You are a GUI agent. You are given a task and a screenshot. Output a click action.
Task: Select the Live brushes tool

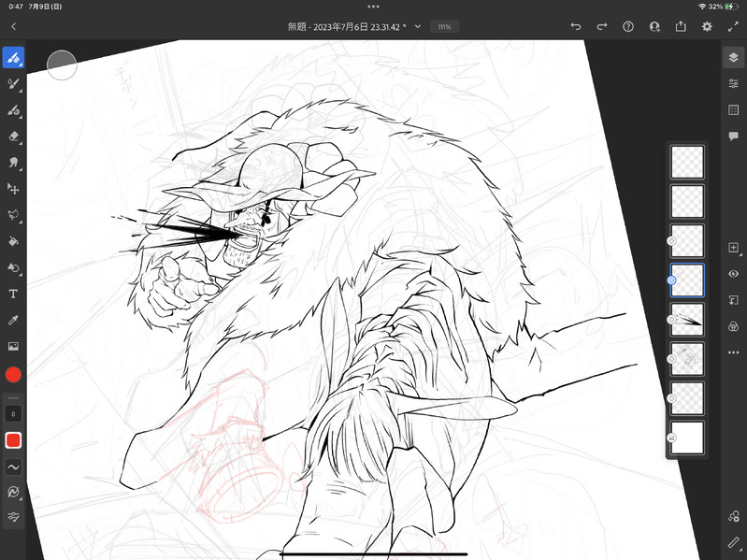tap(13, 84)
